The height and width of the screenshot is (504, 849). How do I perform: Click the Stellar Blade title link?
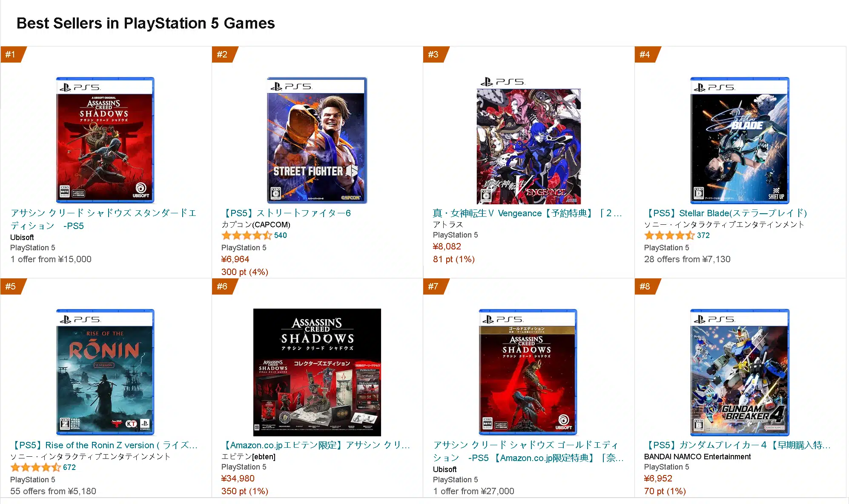pos(727,213)
